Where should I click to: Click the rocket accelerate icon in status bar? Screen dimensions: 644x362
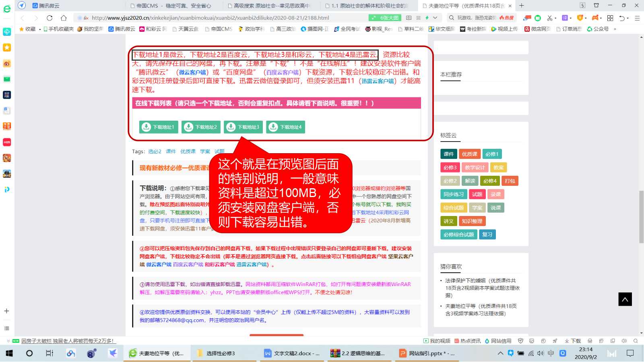point(555,341)
